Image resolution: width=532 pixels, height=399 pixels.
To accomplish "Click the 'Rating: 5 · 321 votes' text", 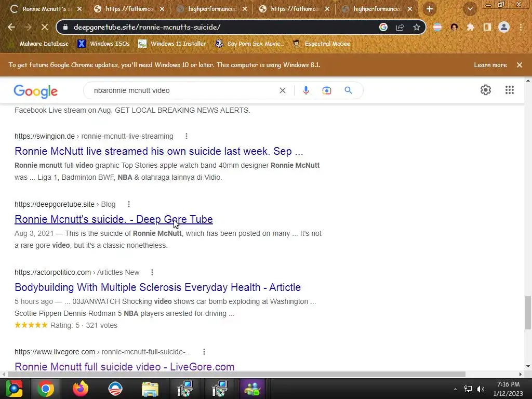I will click(84, 325).
